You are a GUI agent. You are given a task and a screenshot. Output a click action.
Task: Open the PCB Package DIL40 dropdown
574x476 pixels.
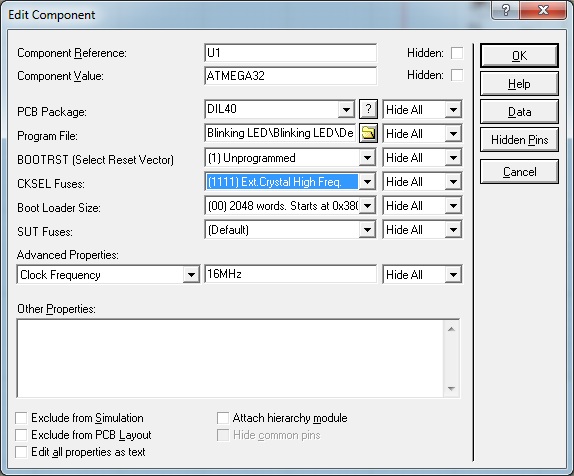[x=346, y=109]
